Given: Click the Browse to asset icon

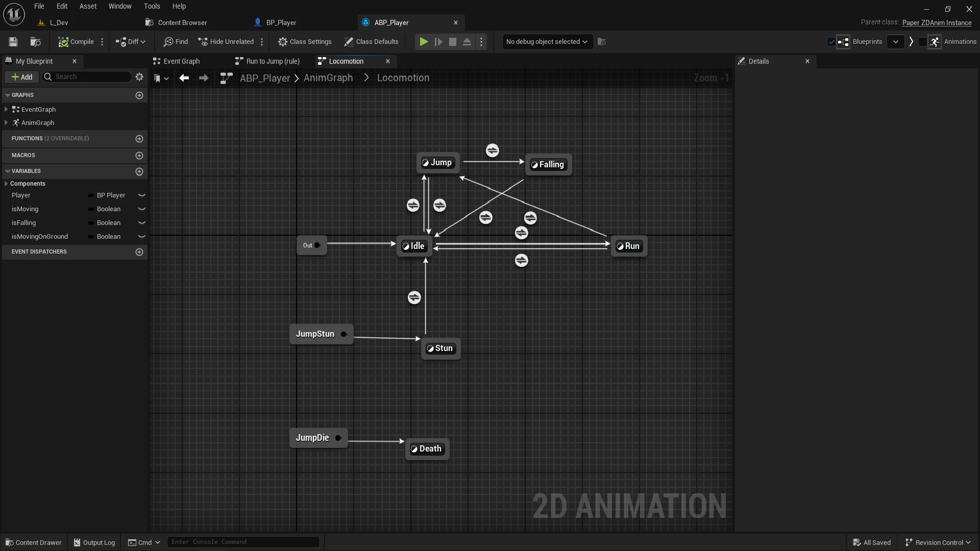Looking at the screenshot, I should tap(35, 42).
